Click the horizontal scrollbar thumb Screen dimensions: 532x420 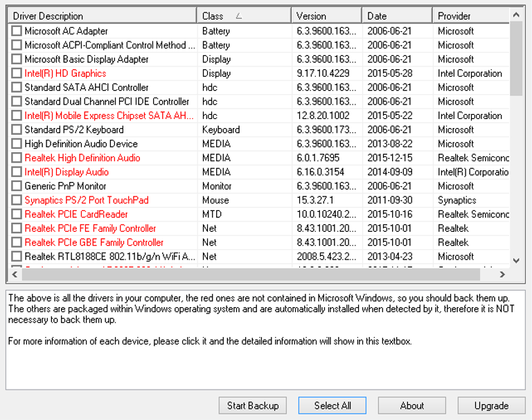coord(251,274)
